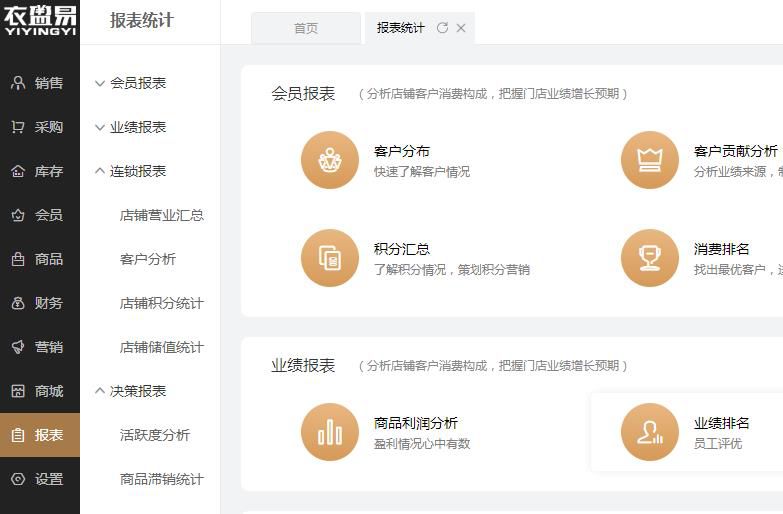Go to 库存 in the sidebar
The width and height of the screenshot is (783, 514).
39,171
